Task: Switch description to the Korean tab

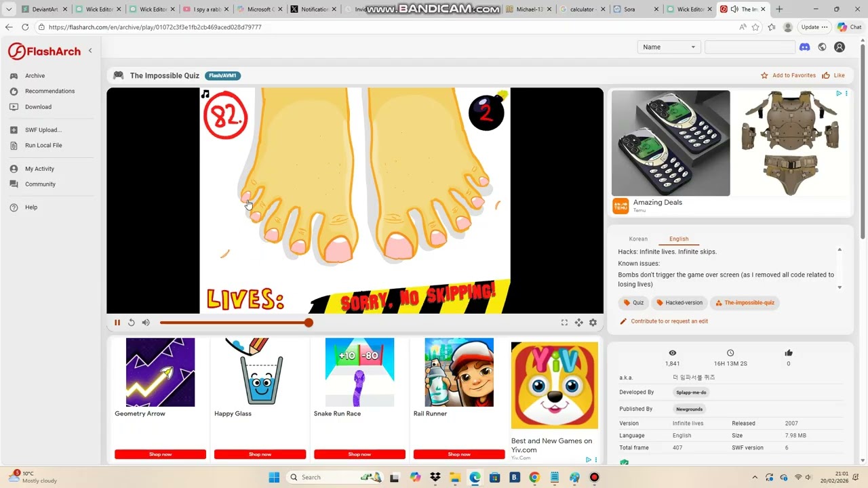Action: (x=638, y=239)
